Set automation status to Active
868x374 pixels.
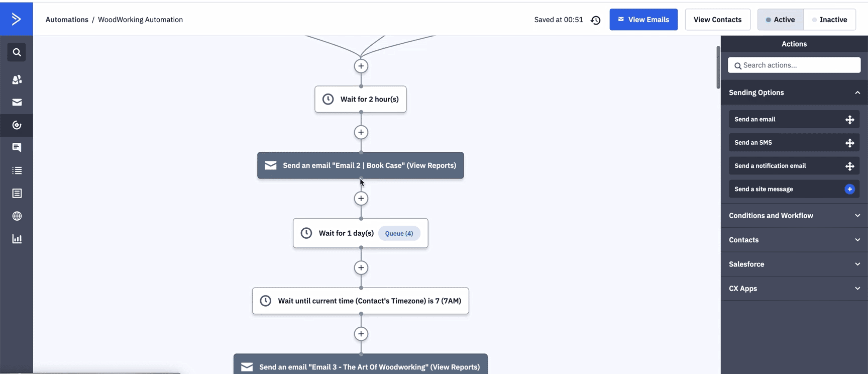[x=780, y=20]
